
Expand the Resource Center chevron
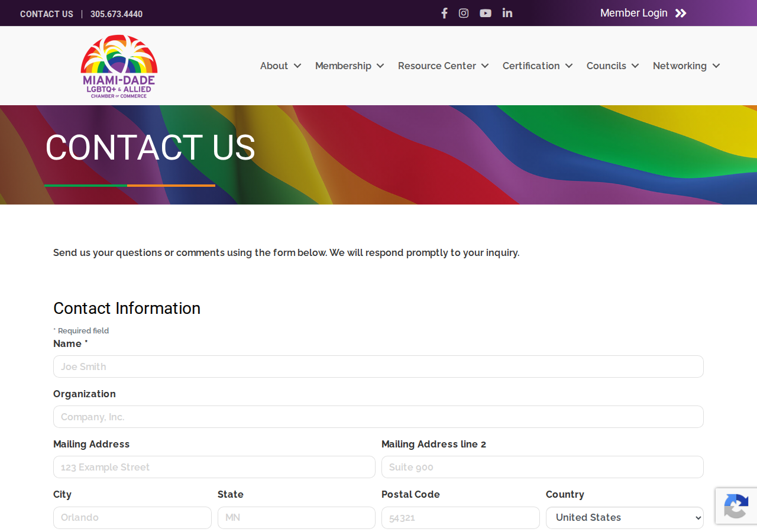485,66
